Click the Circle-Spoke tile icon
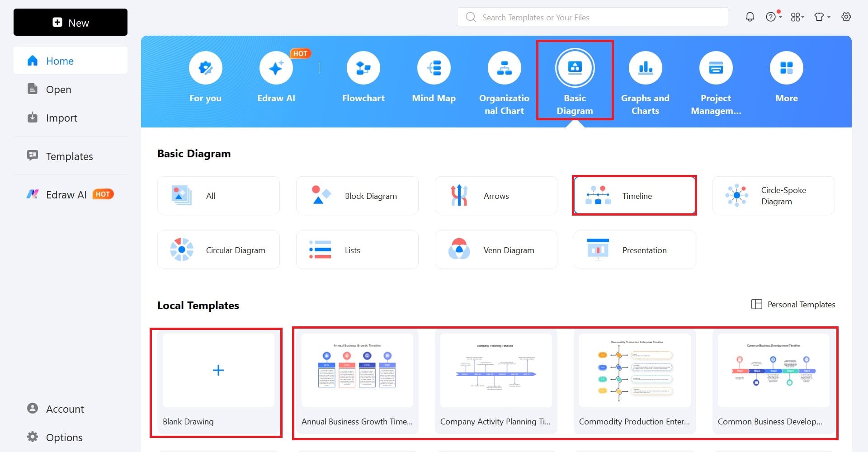Screen dimensions: 868x452 click(x=737, y=195)
